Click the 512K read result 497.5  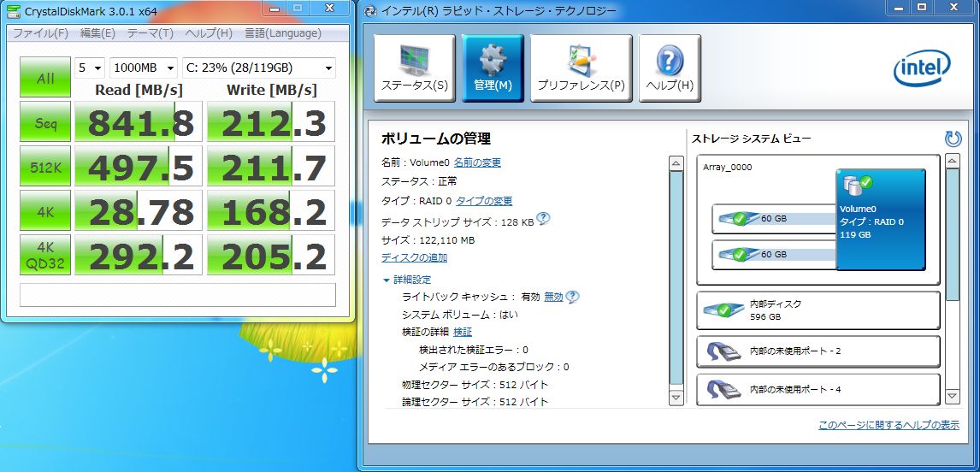tap(139, 166)
